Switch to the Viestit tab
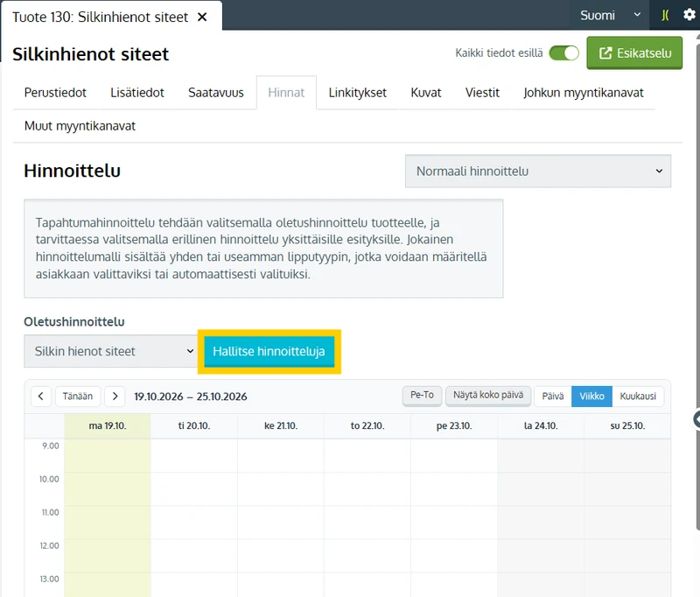This screenshot has height=597, width=700. [x=482, y=93]
